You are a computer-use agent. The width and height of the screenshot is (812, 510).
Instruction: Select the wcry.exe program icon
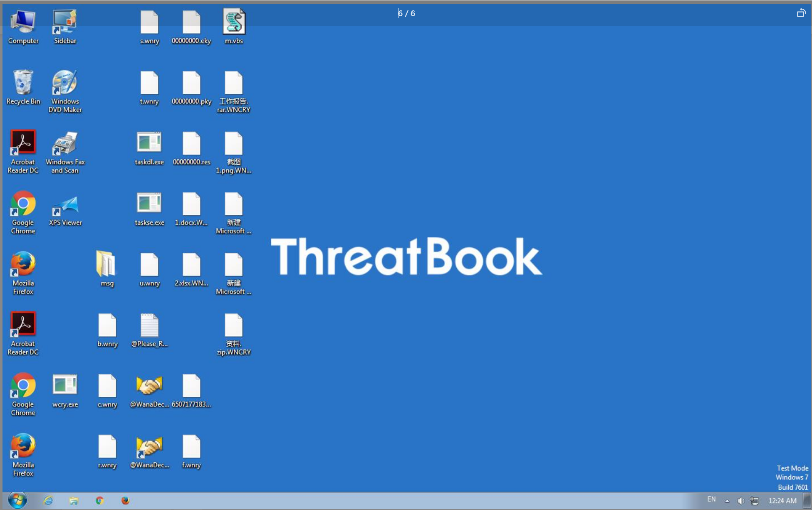tap(65, 391)
